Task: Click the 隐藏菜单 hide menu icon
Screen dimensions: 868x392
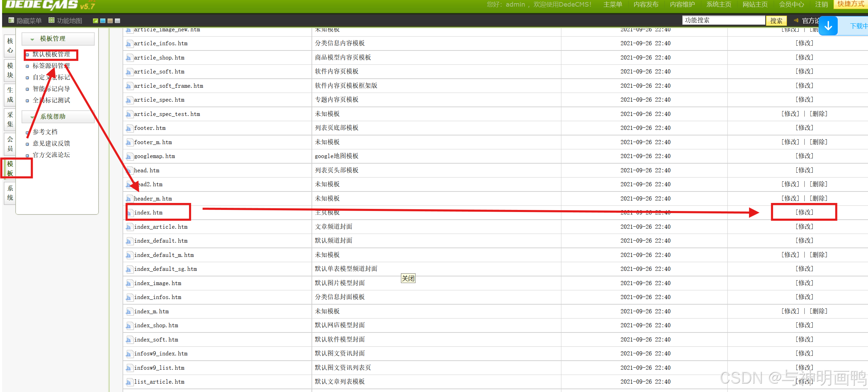Action: click(11, 21)
